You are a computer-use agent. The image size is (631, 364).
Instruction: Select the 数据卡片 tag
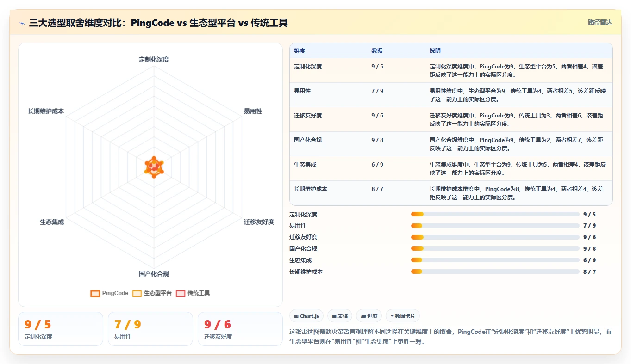[403, 316]
